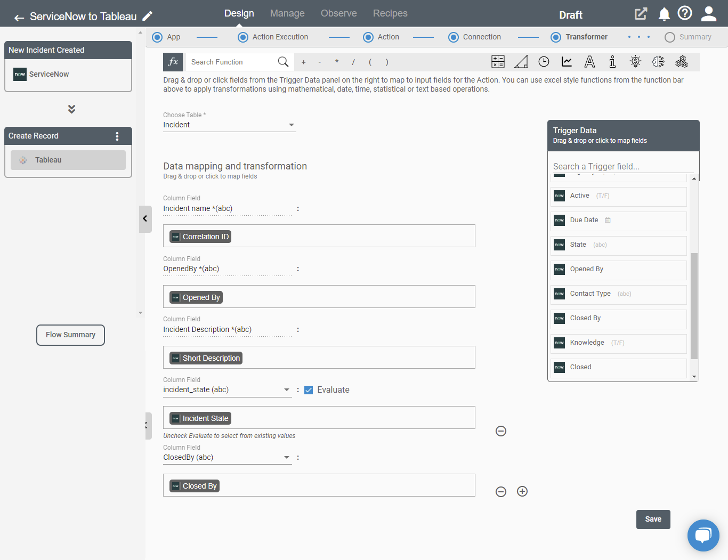Screen dimensions: 728x560
Task: Select Knowledge trigger field
Action: [619, 343]
